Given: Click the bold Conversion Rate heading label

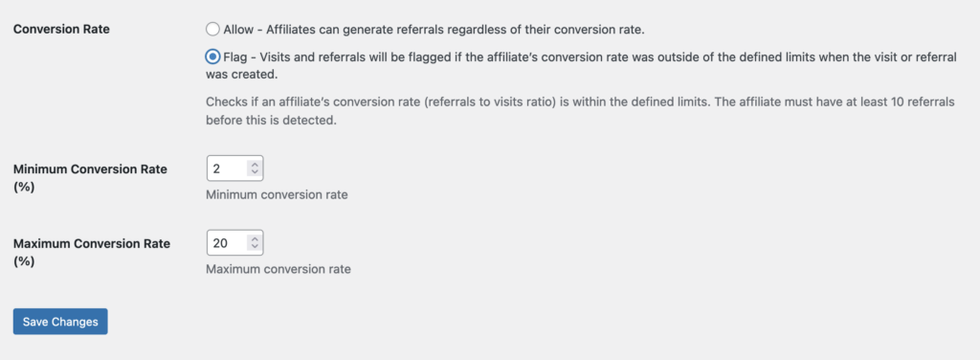Looking at the screenshot, I should (61, 30).
